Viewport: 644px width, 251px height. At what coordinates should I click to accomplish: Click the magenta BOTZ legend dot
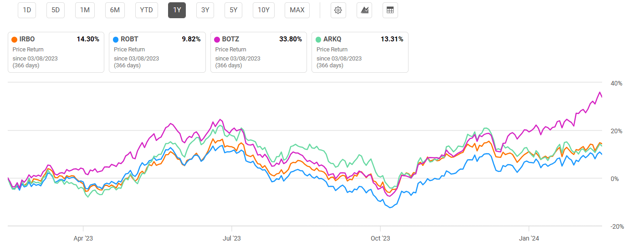217,40
